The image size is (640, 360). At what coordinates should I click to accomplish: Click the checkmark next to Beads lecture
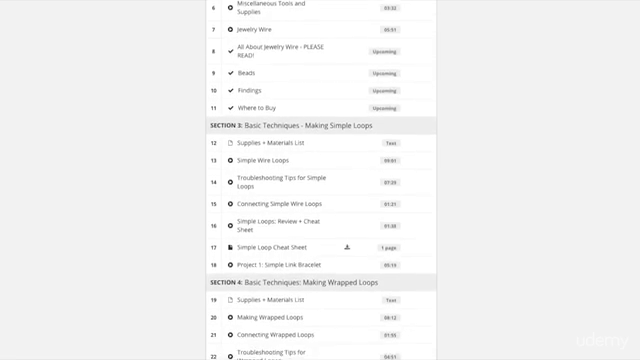(x=231, y=73)
